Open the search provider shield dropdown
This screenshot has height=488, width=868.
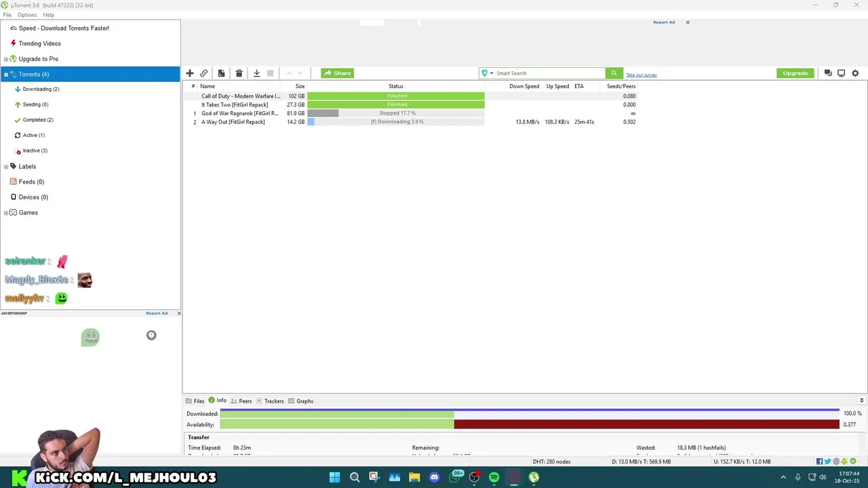[x=487, y=73]
